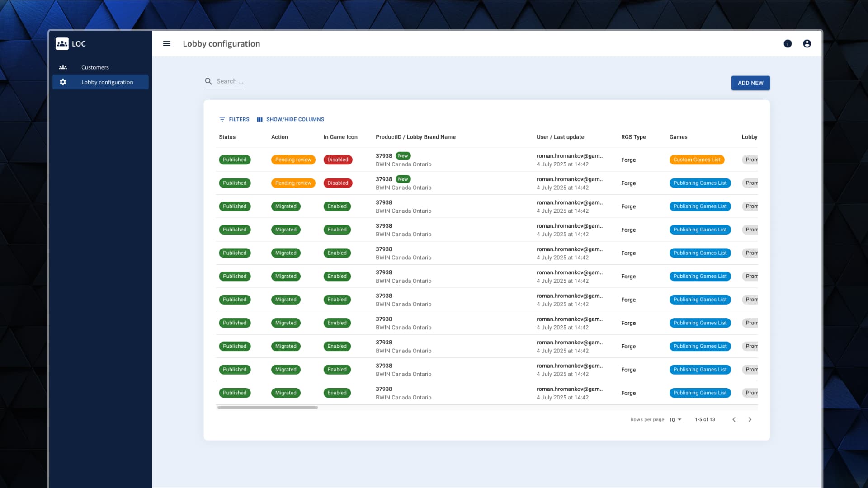Click the search magnifier icon
The image size is (868, 488).
coord(208,81)
